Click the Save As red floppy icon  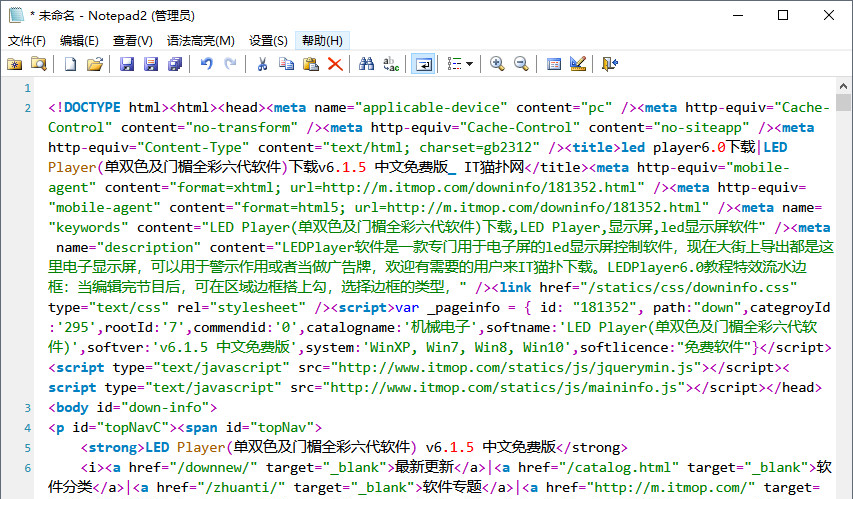click(151, 64)
